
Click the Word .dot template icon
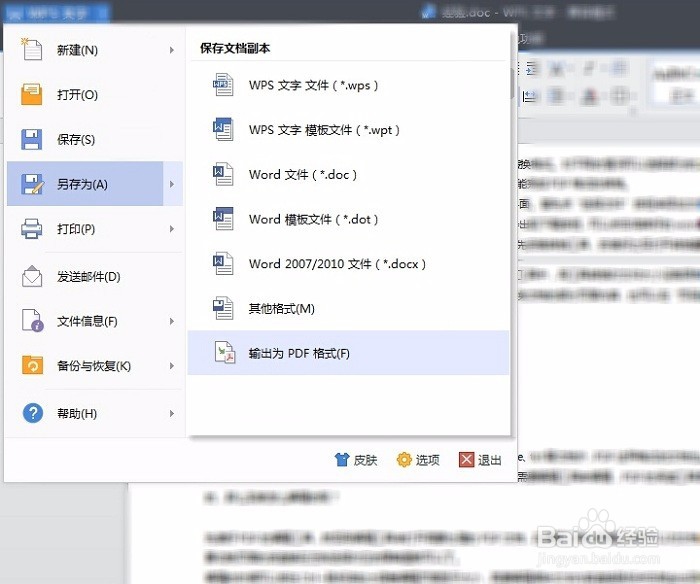coord(223,218)
